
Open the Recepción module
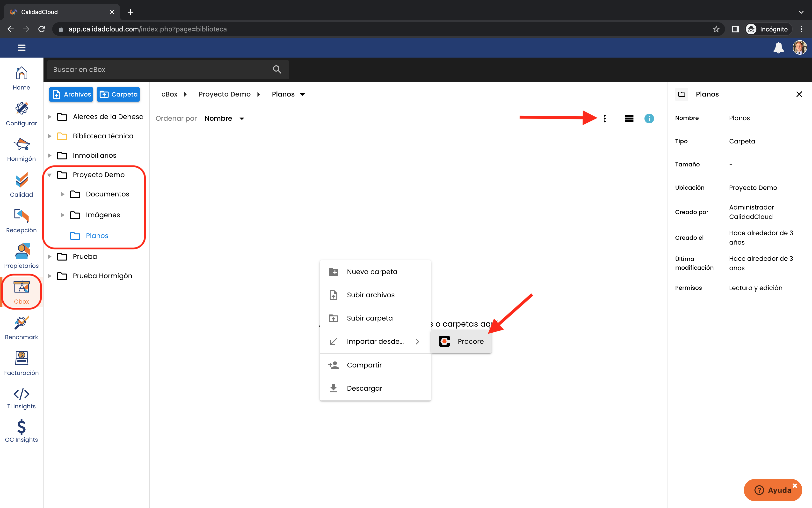click(22, 221)
